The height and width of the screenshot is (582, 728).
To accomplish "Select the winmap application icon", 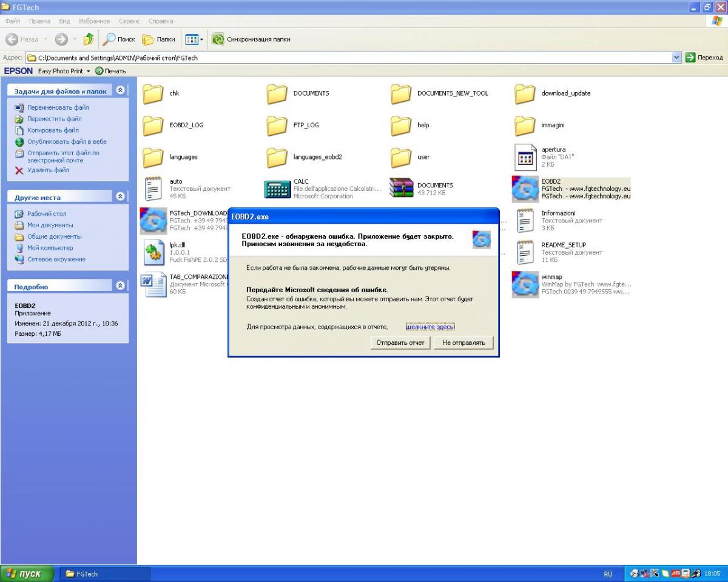I will click(525, 284).
